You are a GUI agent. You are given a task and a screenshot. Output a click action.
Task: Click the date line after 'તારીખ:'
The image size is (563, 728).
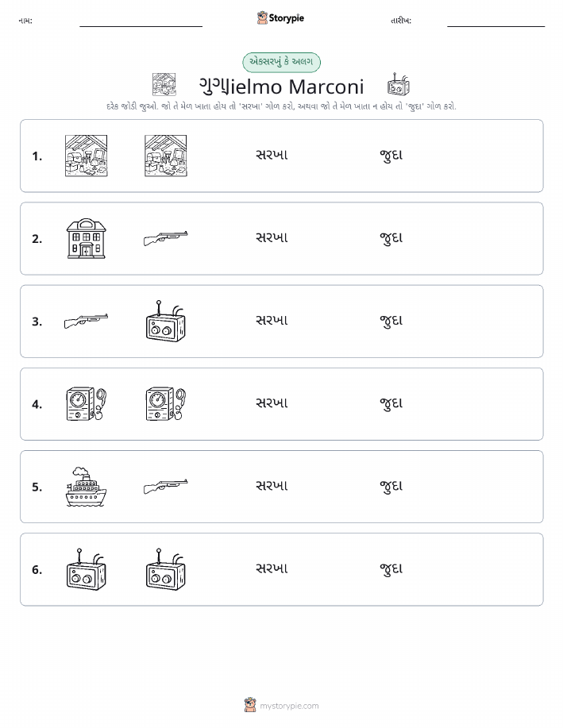(496, 23)
